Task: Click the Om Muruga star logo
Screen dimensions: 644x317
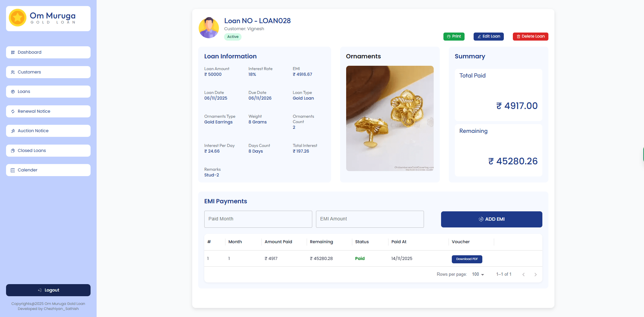Action: 17,18
